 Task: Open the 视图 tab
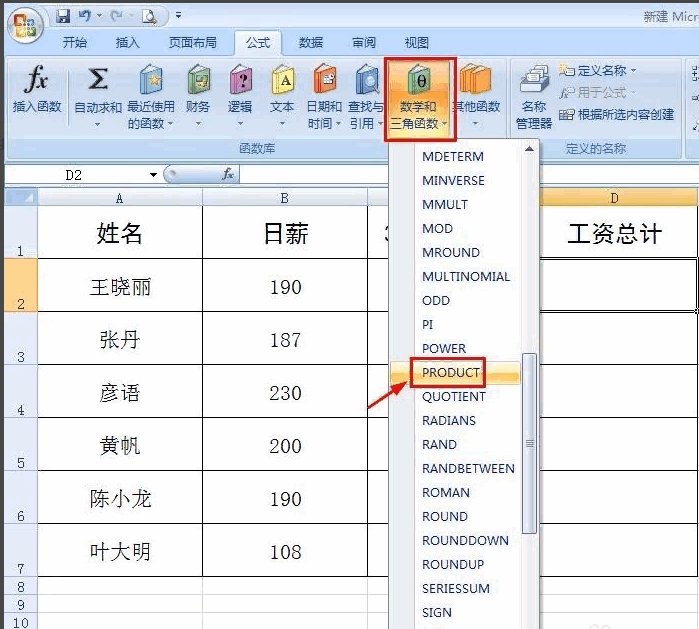pos(416,43)
